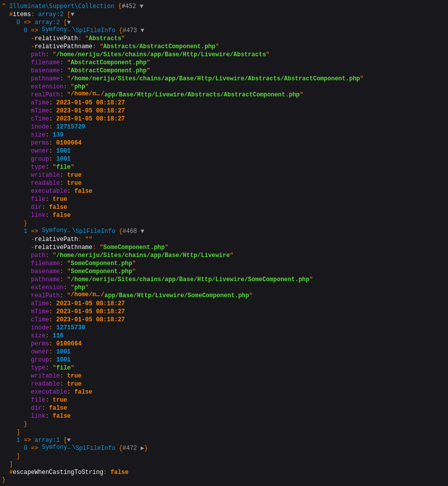This screenshot has height=486, width=448.
Task: Click the escapeWhenCastingToString false value
Action: click(119, 472)
